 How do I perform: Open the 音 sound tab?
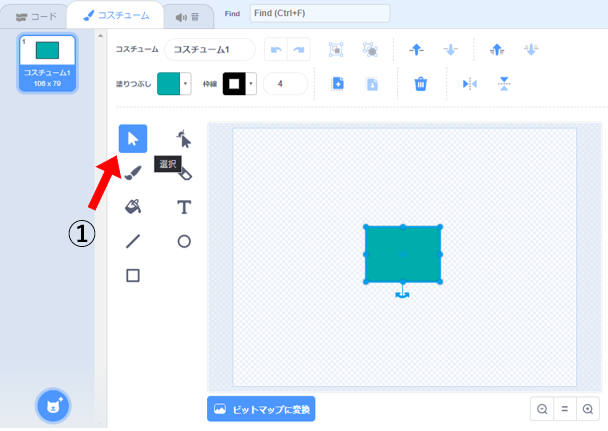pyautogui.click(x=187, y=17)
